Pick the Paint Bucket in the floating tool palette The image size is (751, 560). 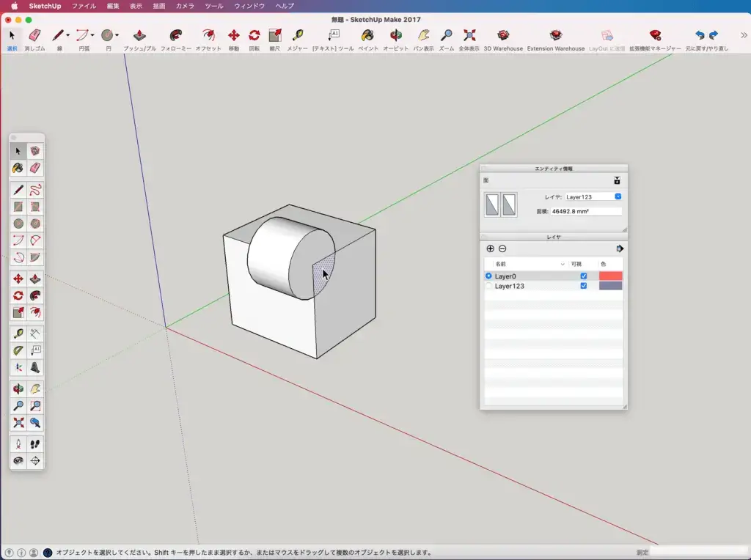18,168
